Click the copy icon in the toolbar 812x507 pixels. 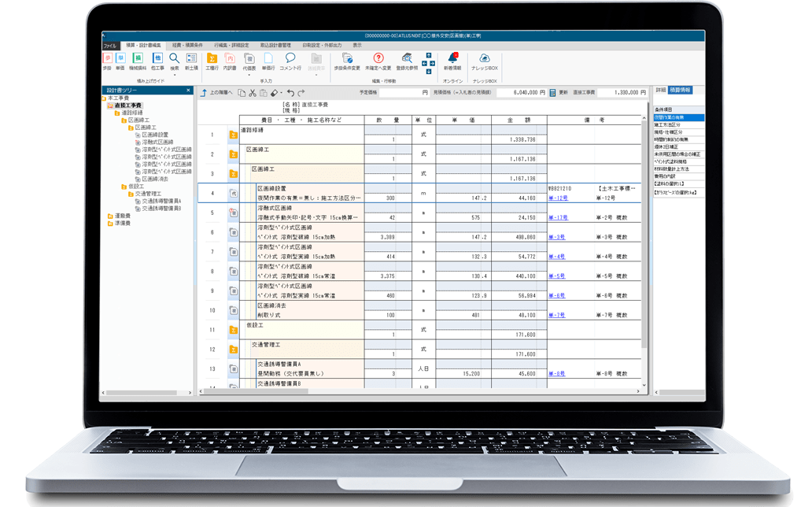point(242,93)
